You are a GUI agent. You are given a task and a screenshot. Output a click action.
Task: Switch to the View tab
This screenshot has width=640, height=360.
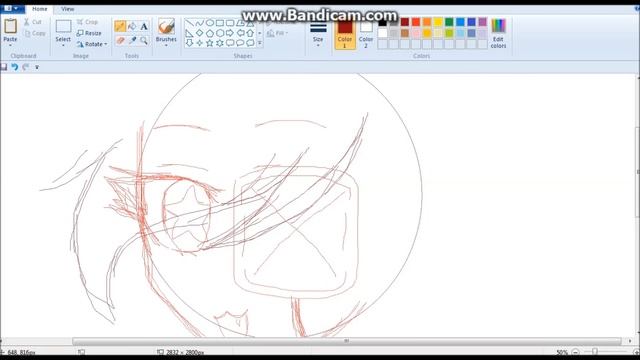pos(68,9)
